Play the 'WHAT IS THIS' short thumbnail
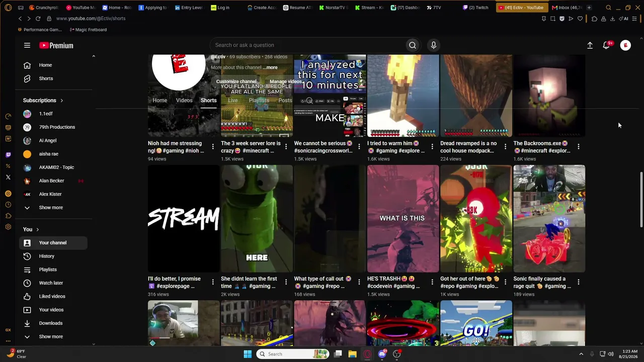The height and width of the screenshot is (362, 644). [x=403, y=219]
